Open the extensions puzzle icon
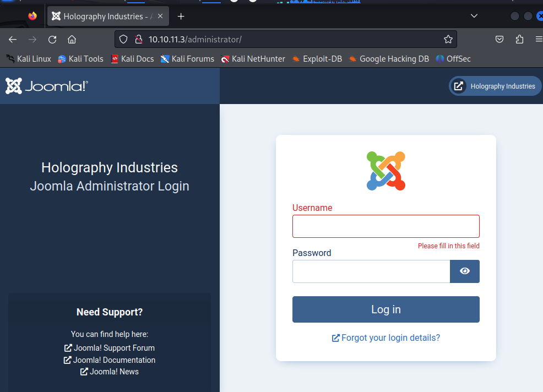Viewport: 543px width, 392px height. [519, 39]
